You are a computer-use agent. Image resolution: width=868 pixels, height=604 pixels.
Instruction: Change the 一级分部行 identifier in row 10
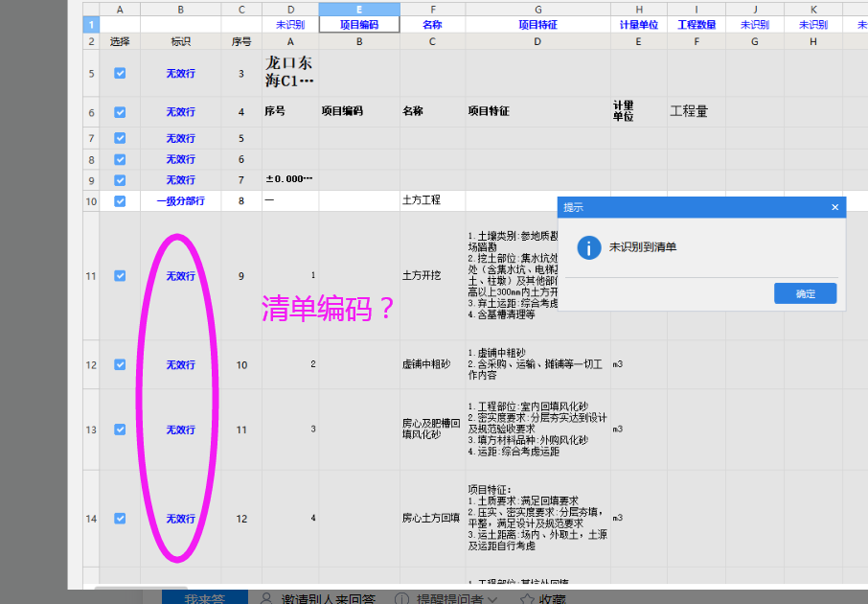click(x=180, y=201)
